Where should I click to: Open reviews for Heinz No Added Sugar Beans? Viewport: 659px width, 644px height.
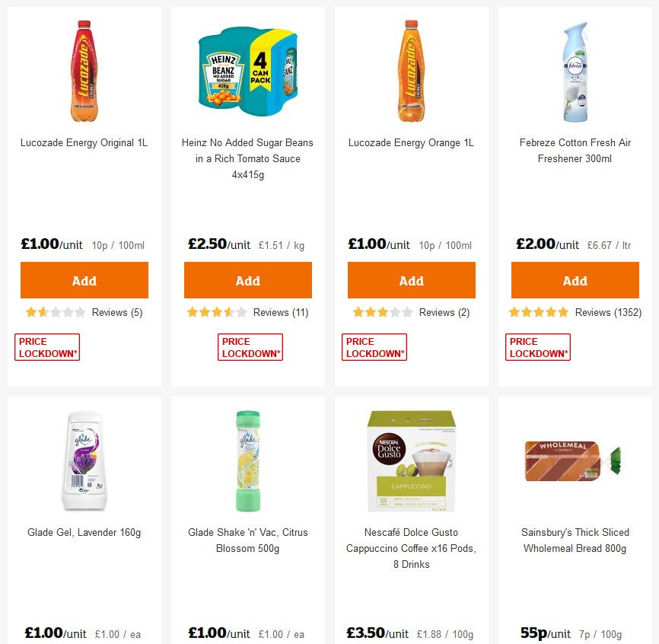click(282, 312)
